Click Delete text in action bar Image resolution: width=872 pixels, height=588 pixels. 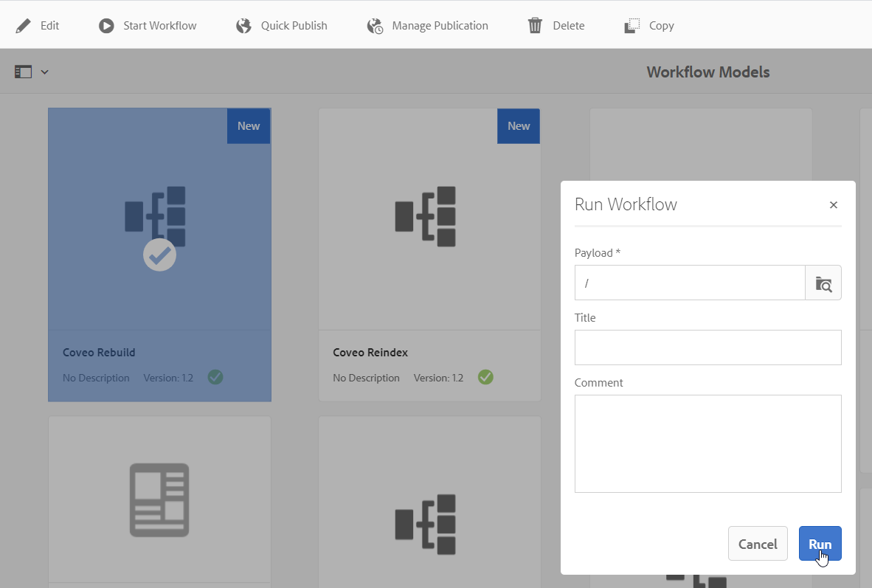(x=568, y=26)
